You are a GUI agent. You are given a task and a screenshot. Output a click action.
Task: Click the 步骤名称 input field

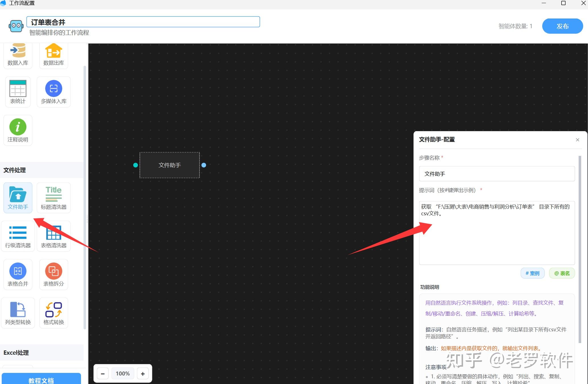coord(496,174)
